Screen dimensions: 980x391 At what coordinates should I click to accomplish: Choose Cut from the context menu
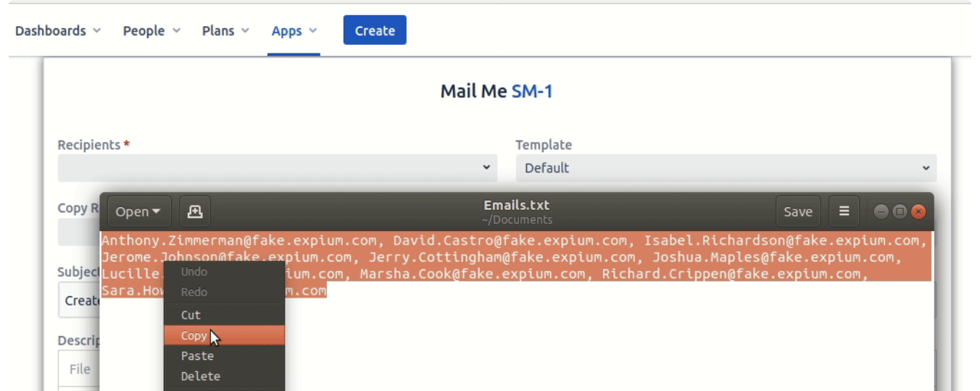191,315
